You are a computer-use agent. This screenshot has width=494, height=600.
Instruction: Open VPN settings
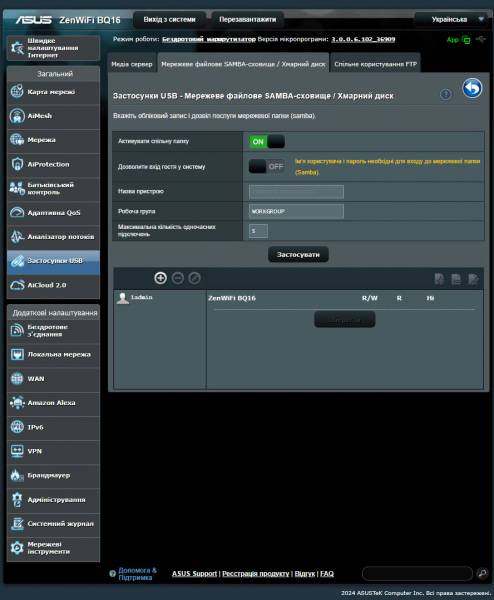pos(53,451)
